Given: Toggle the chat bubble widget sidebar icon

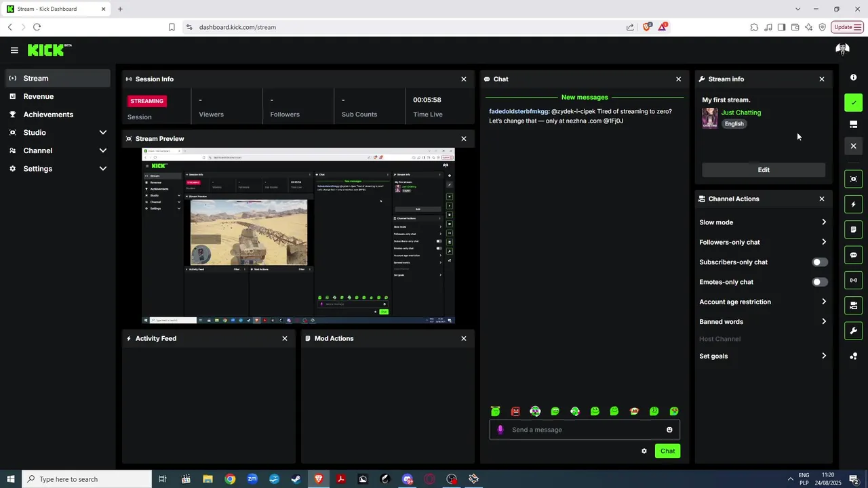Looking at the screenshot, I should click(x=854, y=255).
